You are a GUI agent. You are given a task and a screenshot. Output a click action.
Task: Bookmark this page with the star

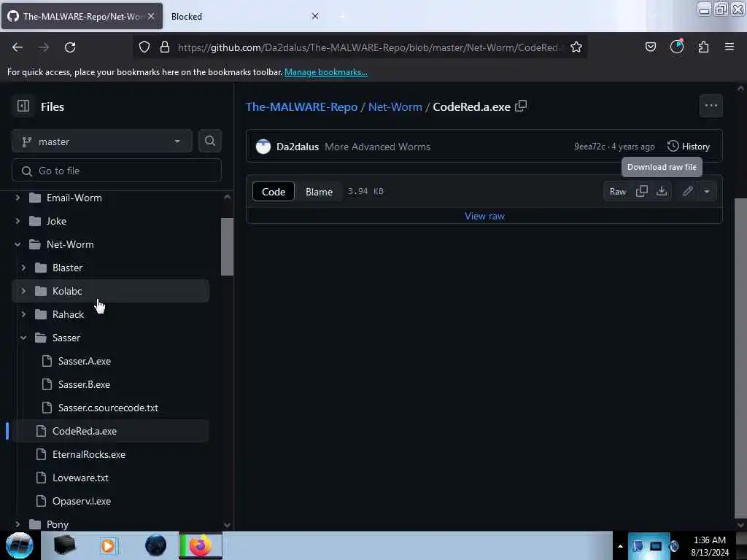[576, 47]
